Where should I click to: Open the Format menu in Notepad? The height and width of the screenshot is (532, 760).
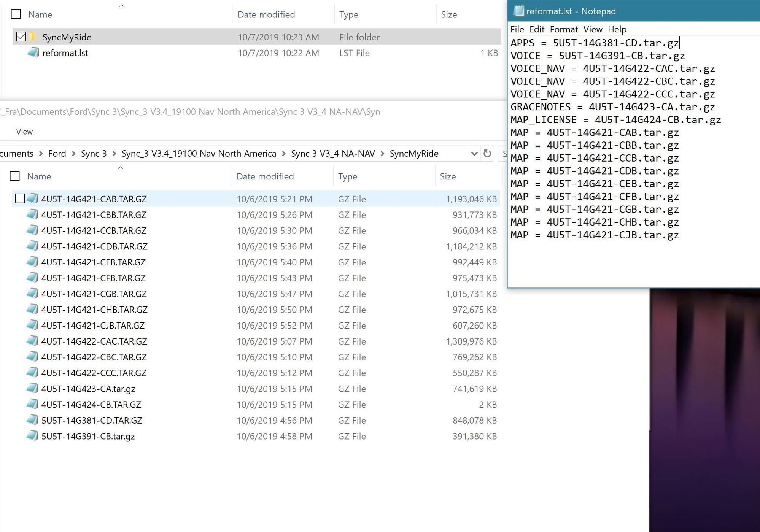click(x=564, y=29)
